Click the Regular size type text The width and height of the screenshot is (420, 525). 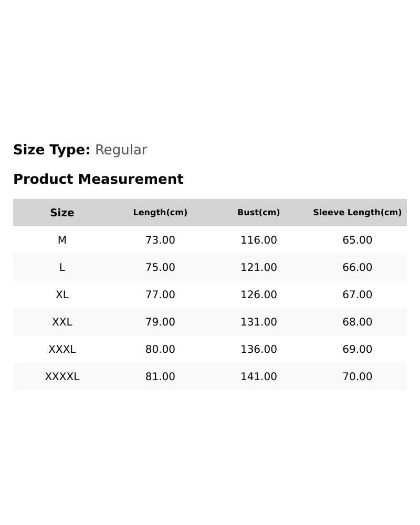[121, 150]
